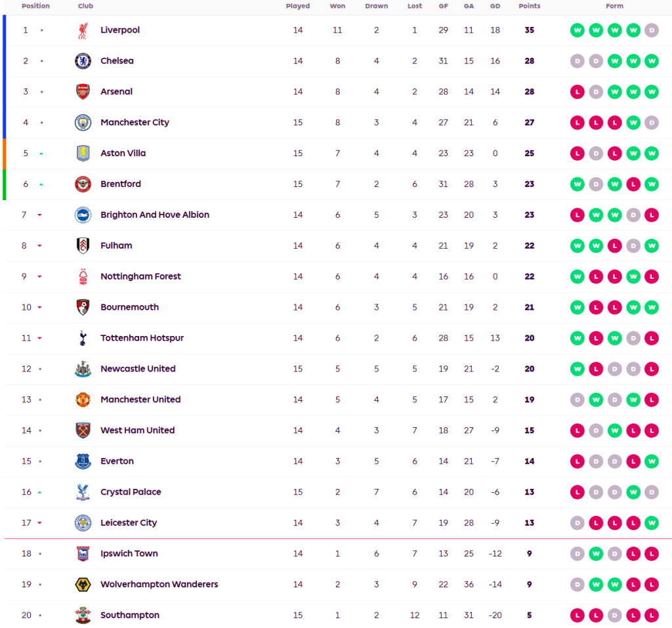Click the Played column header
The width and height of the screenshot is (672, 628).
click(x=298, y=6)
